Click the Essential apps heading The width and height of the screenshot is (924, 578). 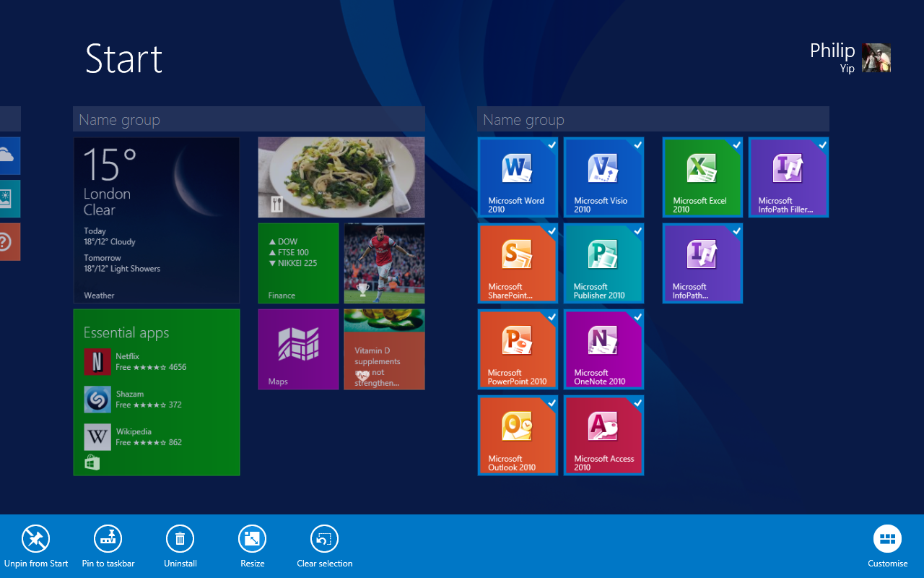pyautogui.click(x=126, y=332)
